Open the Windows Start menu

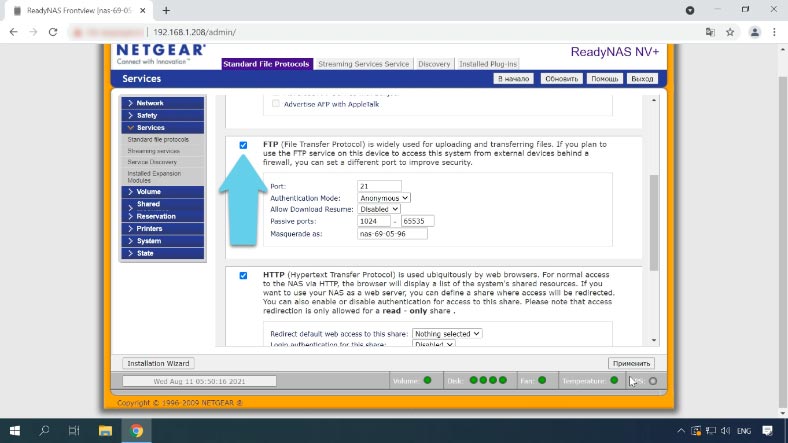pyautogui.click(x=15, y=431)
